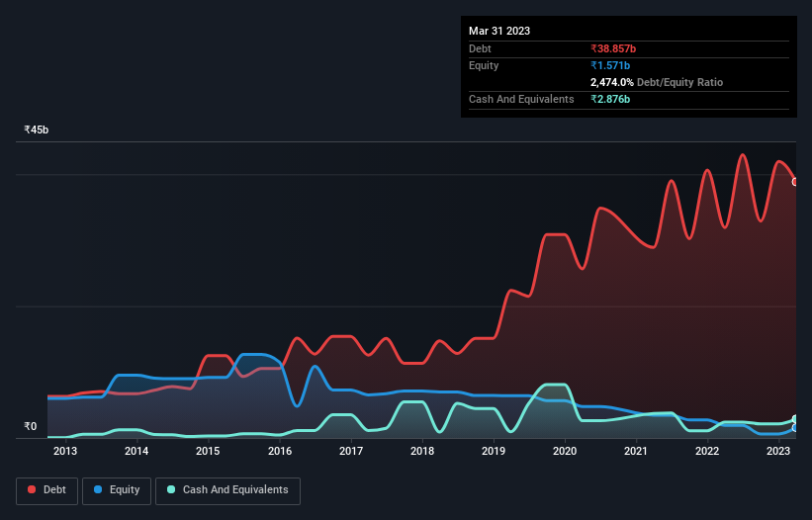Click the 2013 x-axis label

point(65,451)
